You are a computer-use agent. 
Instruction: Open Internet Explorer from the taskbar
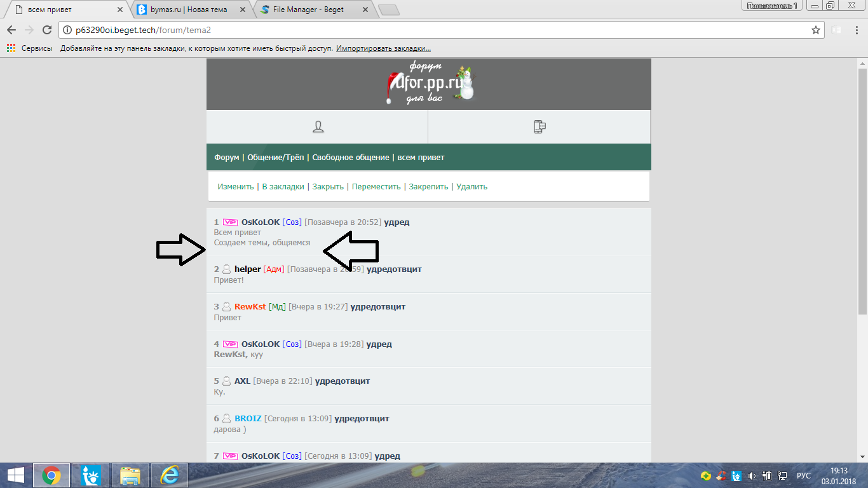click(169, 475)
